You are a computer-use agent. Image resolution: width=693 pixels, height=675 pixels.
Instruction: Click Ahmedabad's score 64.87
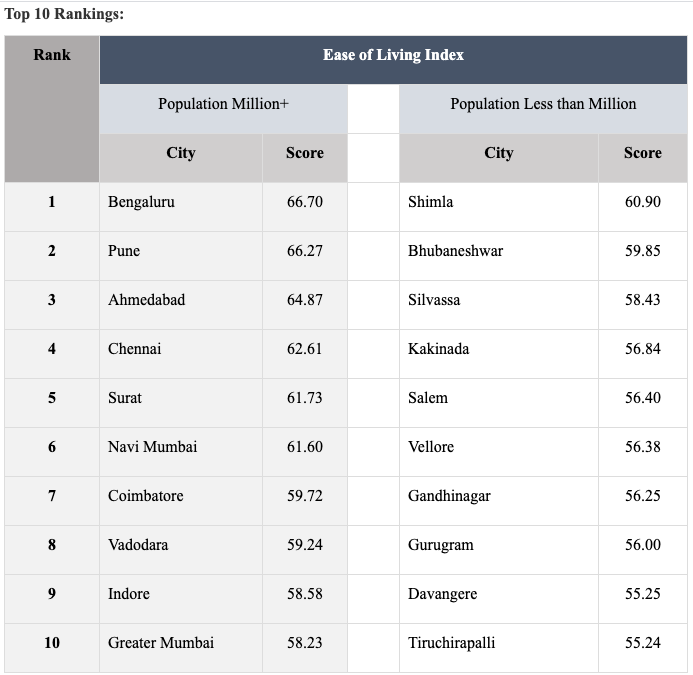(x=305, y=300)
